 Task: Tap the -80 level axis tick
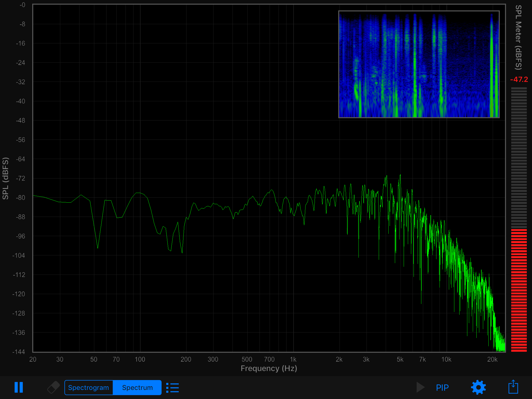[x=21, y=197]
